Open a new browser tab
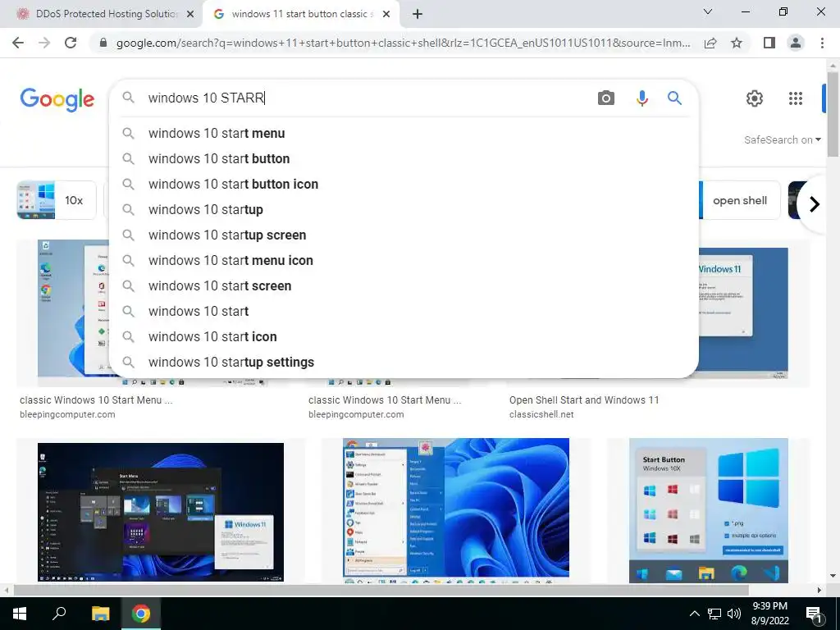The height and width of the screenshot is (630, 840). (418, 15)
